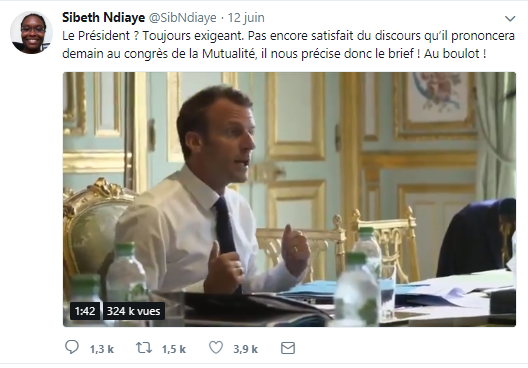Click the 324 k vues counter
528x368 pixels.
click(x=134, y=311)
